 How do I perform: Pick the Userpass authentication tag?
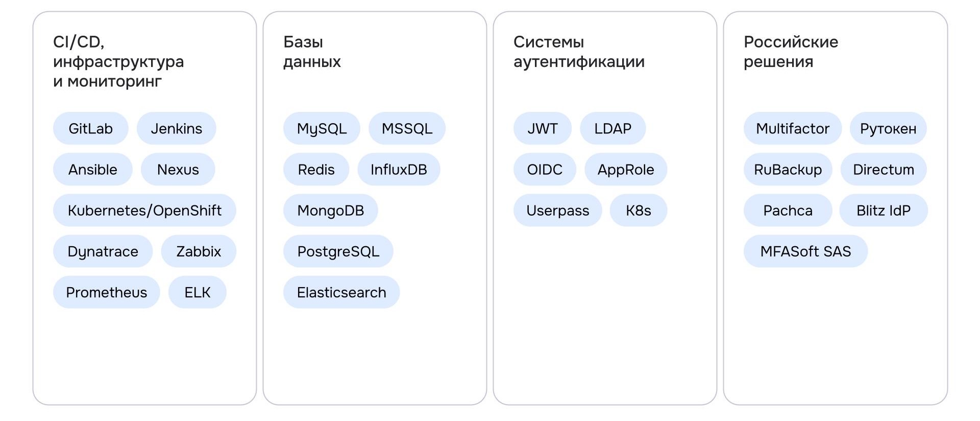[x=557, y=211]
